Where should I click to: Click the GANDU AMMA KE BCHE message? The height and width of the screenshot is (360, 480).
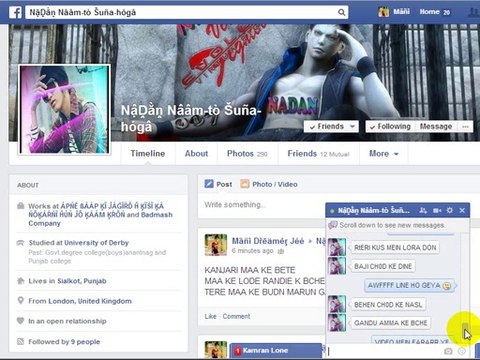point(391,323)
